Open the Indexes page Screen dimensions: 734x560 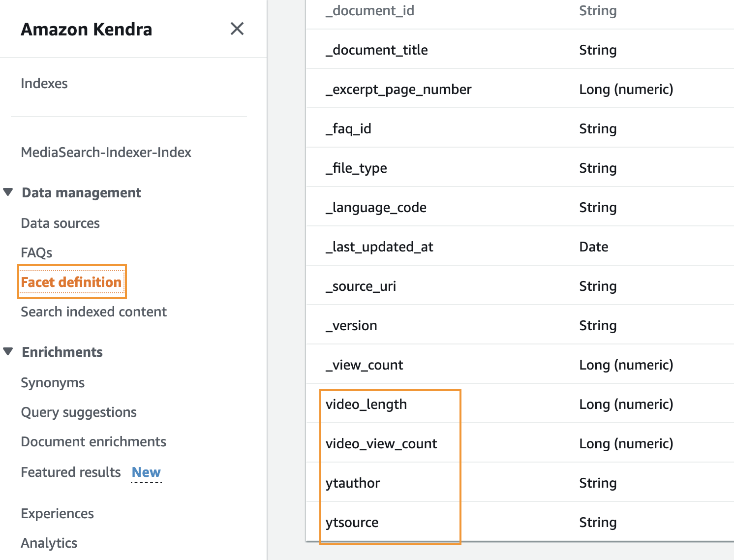44,84
